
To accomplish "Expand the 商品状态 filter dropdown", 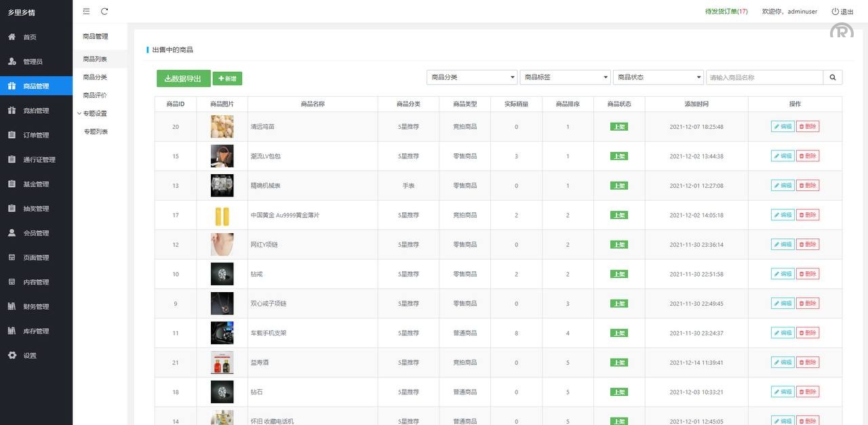I will [x=658, y=77].
